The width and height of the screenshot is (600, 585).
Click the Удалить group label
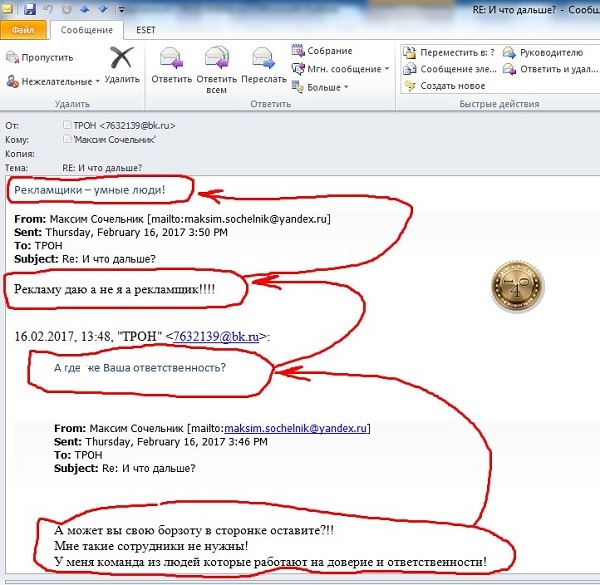(72, 104)
